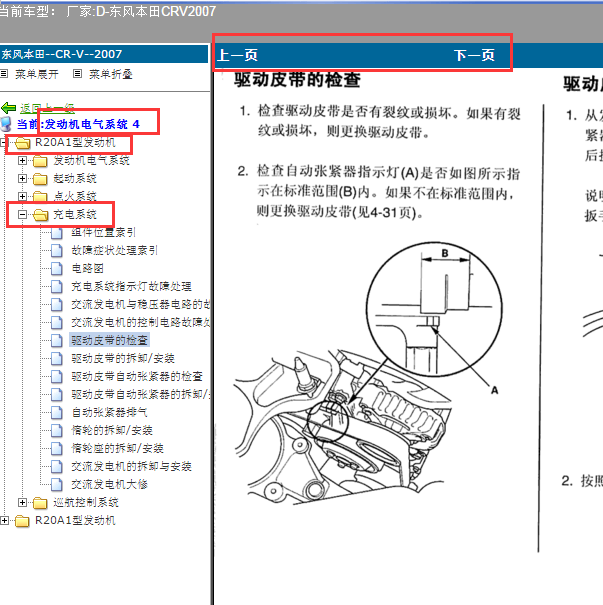603x605 pixels.
Task: Open 驱动皮带的拆卸/安装 document
Action: pyautogui.click(x=123, y=358)
